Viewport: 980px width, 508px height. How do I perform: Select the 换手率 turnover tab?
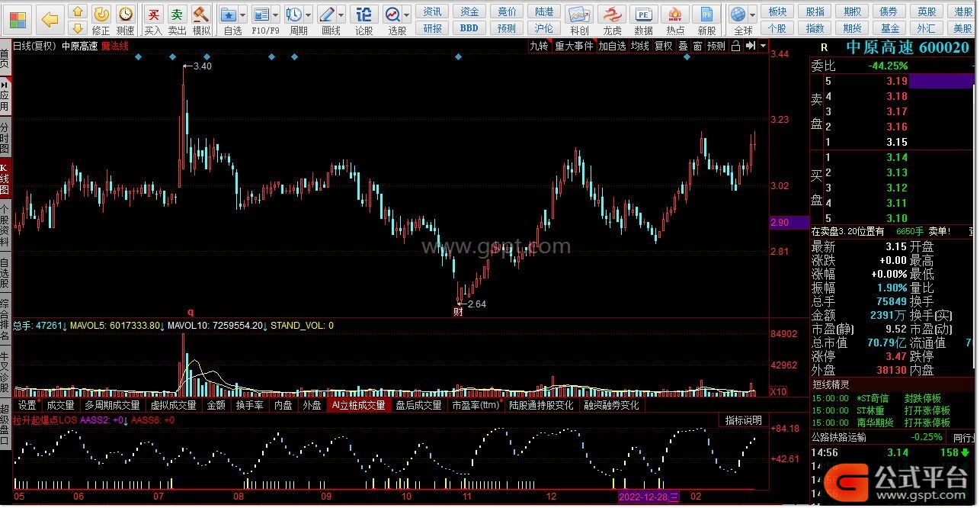click(x=249, y=405)
